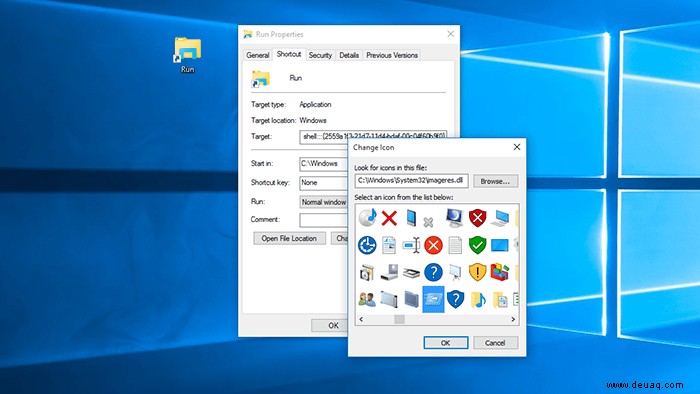Switch to the General tab
Image resolution: width=700 pixels, height=394 pixels.
pos(258,55)
